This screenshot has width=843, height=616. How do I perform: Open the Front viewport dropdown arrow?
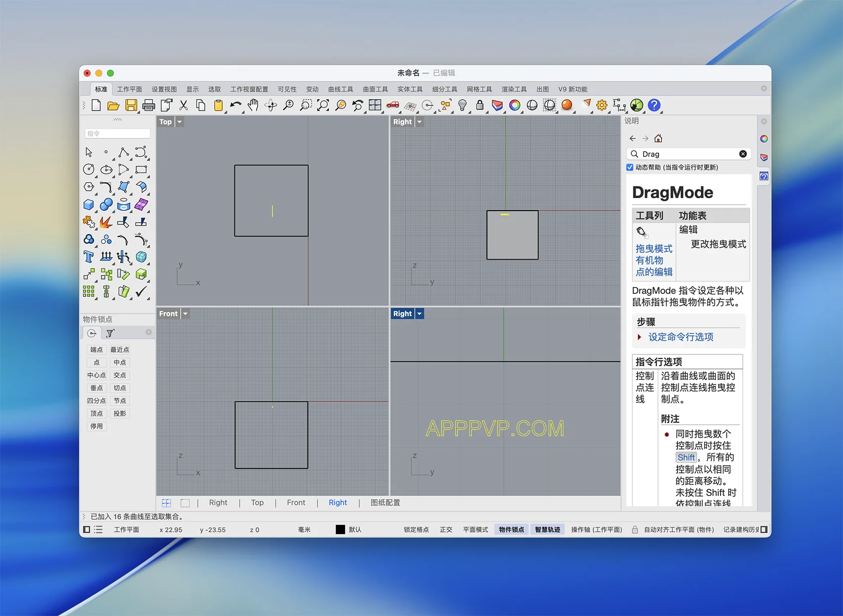185,314
